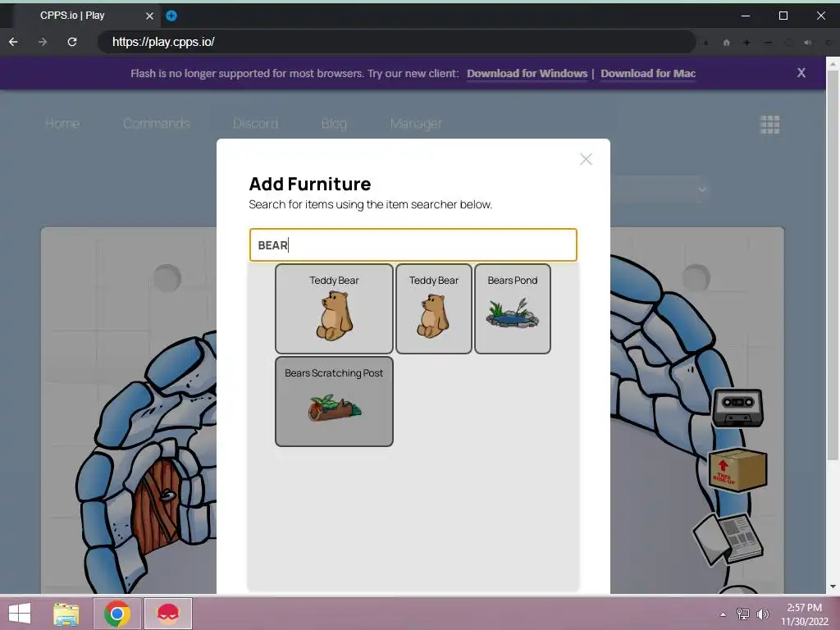Click Download for Windows link
Viewport: 840px width, 630px height.
[527, 73]
